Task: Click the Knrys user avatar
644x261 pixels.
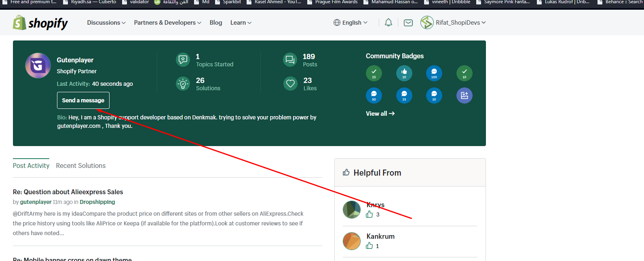Action: tap(352, 210)
